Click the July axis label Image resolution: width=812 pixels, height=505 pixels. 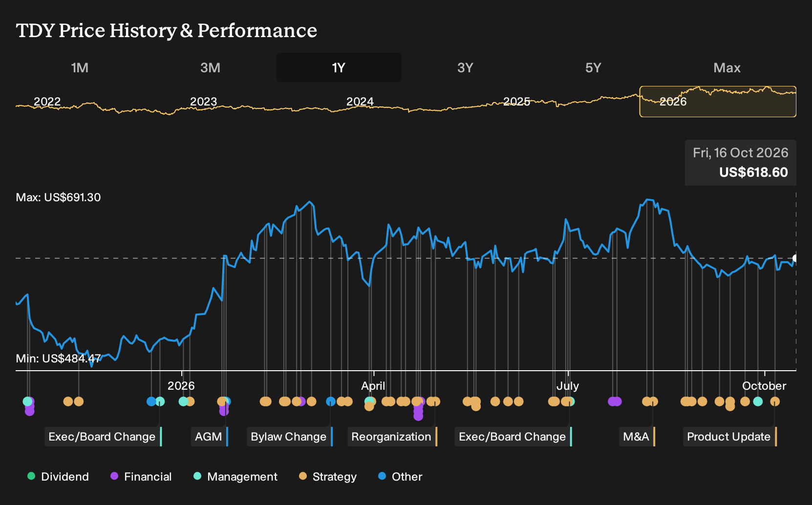coord(567,386)
